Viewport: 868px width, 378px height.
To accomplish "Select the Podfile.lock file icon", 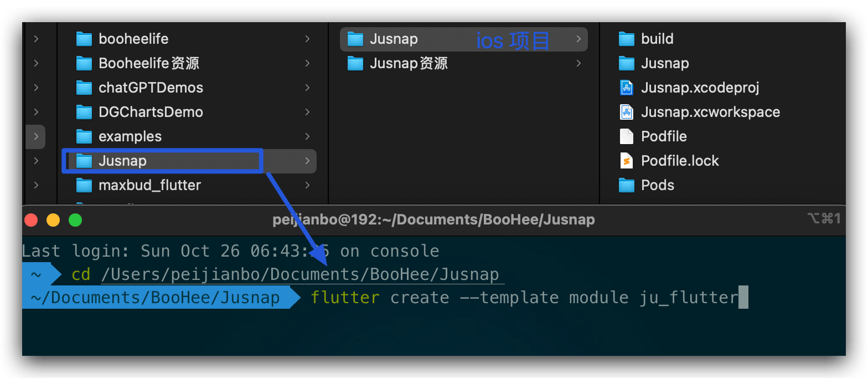I will (x=626, y=161).
